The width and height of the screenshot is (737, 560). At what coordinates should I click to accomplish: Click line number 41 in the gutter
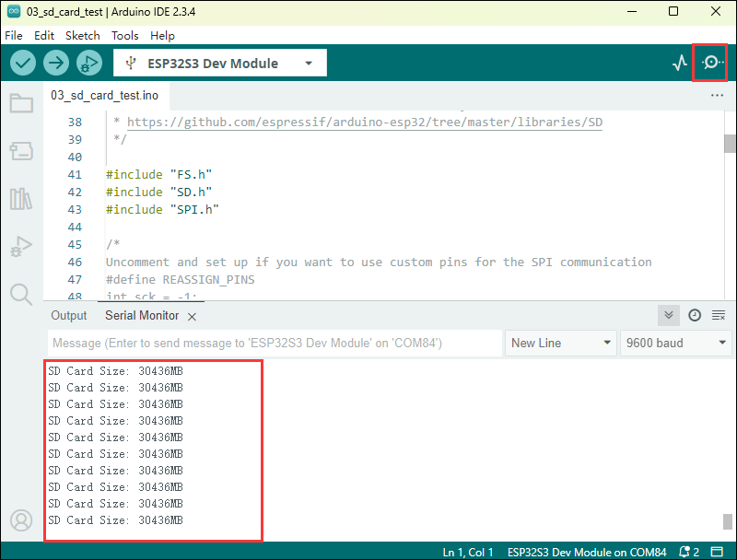coord(75,175)
